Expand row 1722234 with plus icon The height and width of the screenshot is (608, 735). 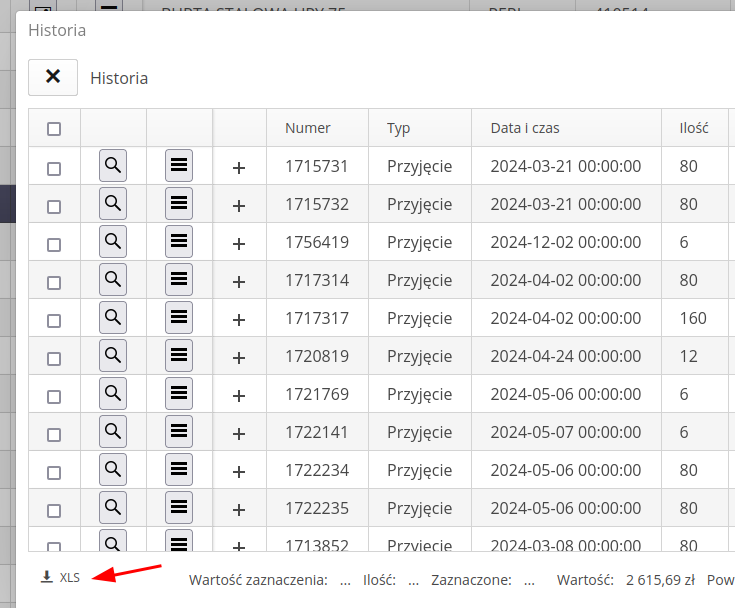click(x=239, y=472)
